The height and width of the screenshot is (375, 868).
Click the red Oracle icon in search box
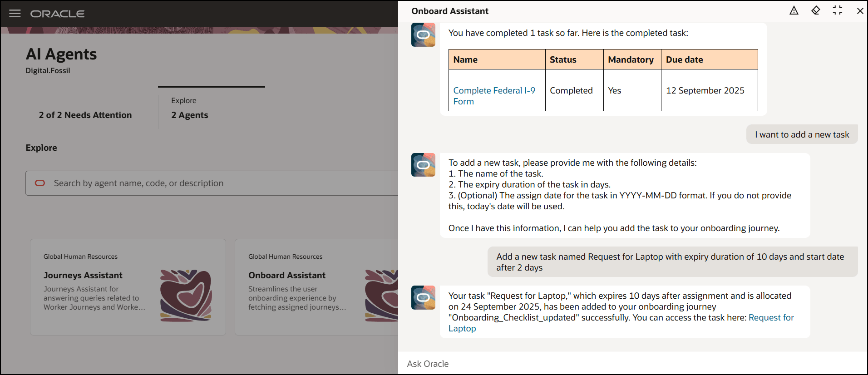(40, 183)
